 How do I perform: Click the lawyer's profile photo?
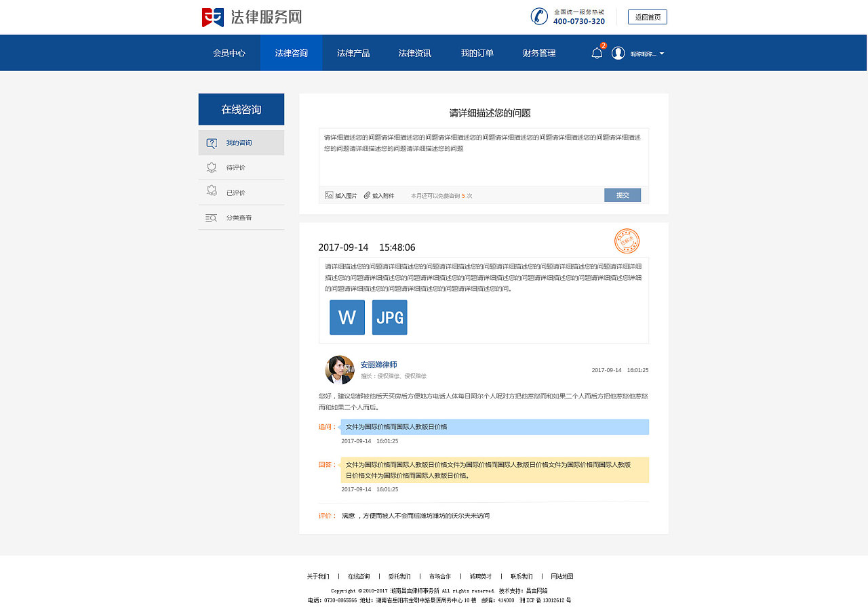339,370
